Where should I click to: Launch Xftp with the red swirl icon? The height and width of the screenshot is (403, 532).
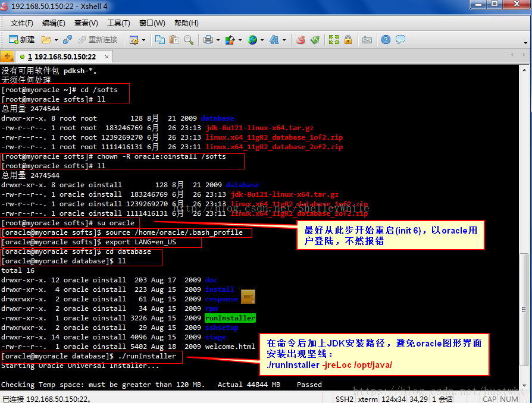point(301,40)
